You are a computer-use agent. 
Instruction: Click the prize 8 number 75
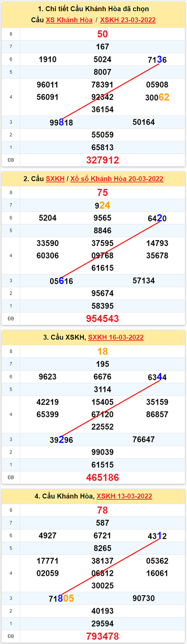pyautogui.click(x=102, y=192)
